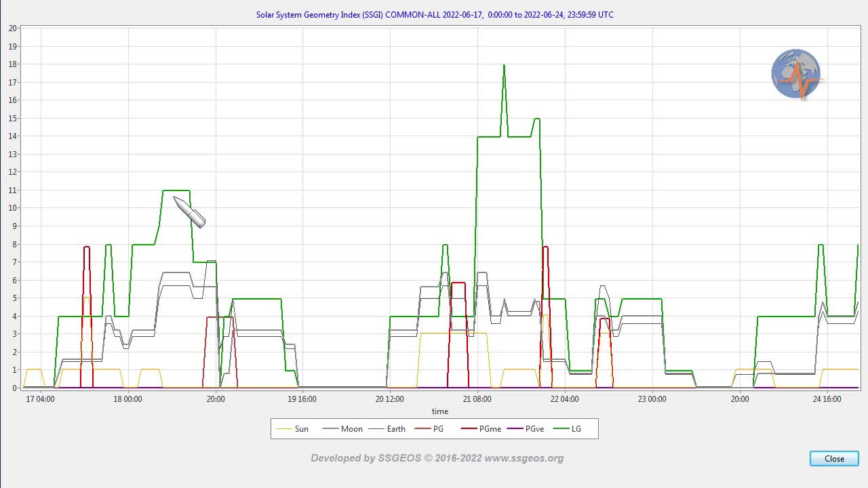This screenshot has width=868, height=488.
Task: Click the PGme legend entry
Action: pos(481,428)
